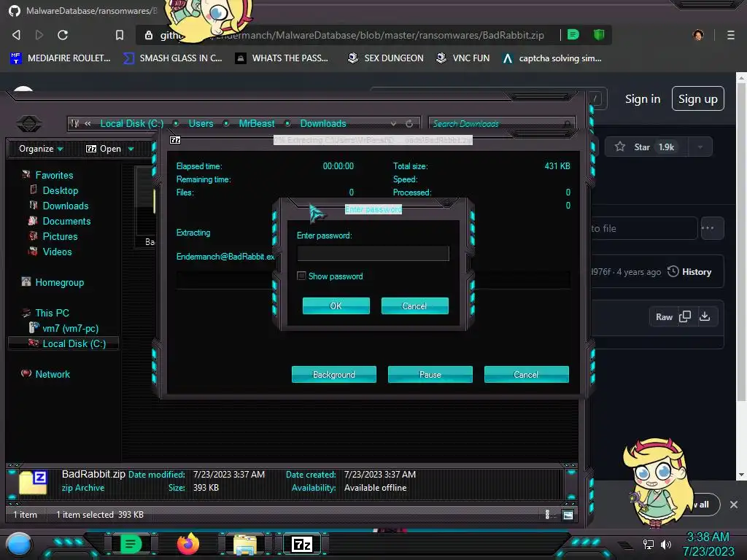
Task: Open captcha solving sim... bookmark
Action: pos(552,58)
